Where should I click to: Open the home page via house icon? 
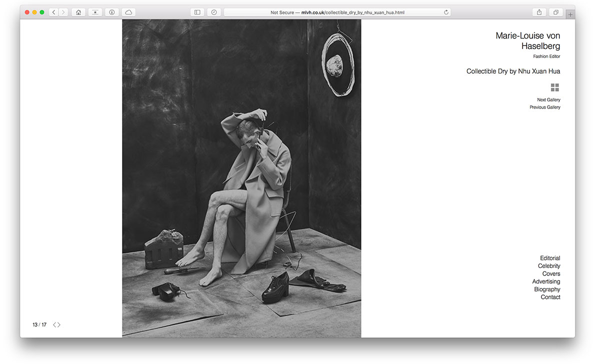coord(78,12)
